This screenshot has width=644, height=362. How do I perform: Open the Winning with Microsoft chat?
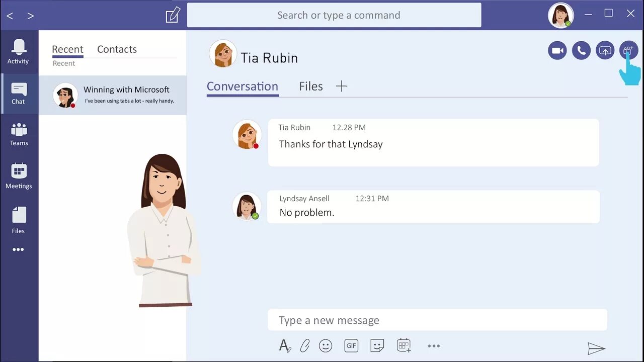113,95
